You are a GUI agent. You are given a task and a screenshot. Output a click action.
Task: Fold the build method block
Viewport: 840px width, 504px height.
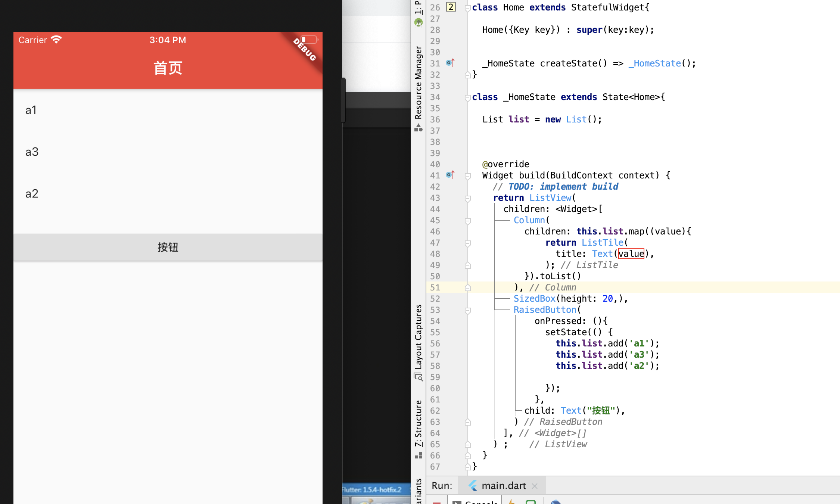(467, 176)
